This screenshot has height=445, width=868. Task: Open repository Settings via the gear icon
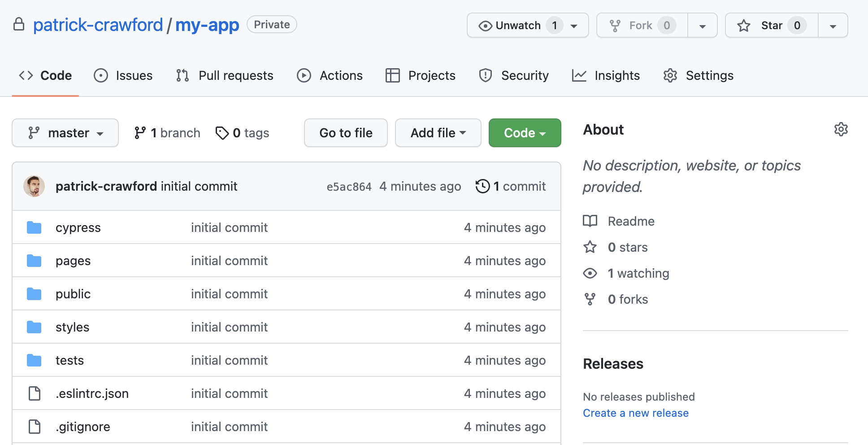[x=670, y=75]
